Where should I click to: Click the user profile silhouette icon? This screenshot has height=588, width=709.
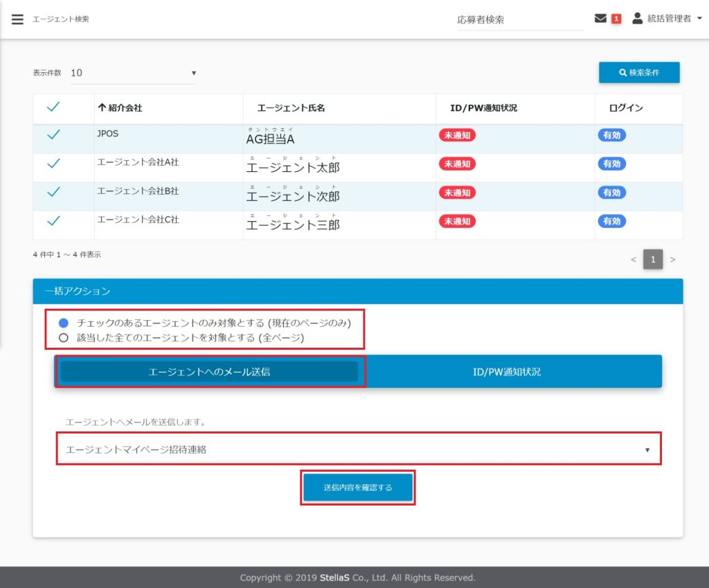click(638, 19)
